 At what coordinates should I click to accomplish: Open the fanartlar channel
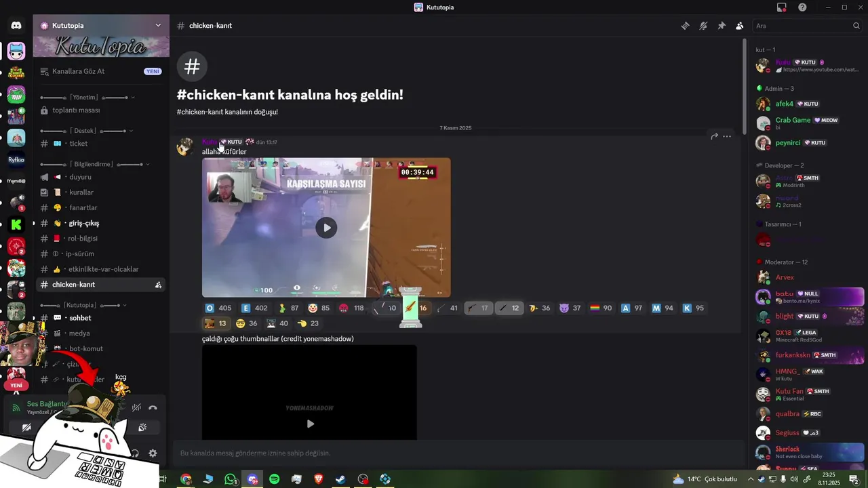click(x=100, y=207)
